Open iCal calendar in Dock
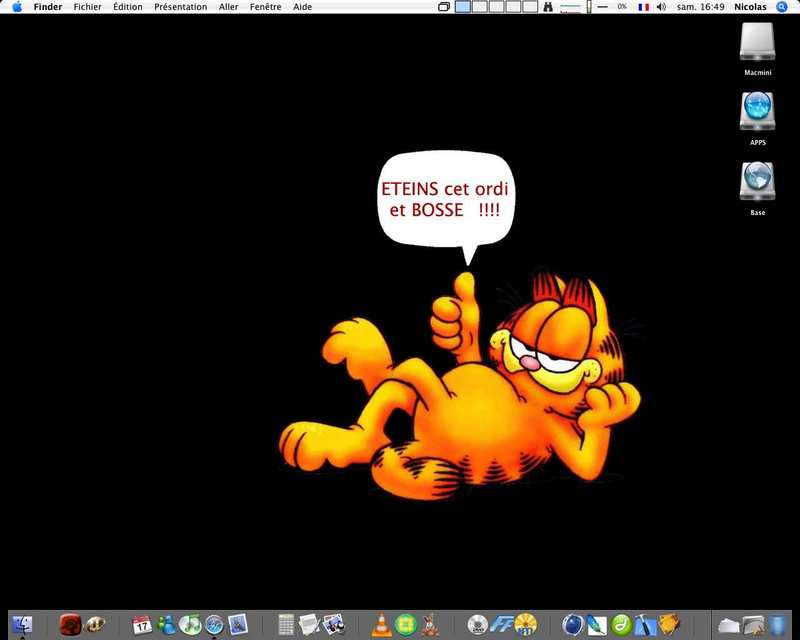The image size is (800, 640). [142, 625]
